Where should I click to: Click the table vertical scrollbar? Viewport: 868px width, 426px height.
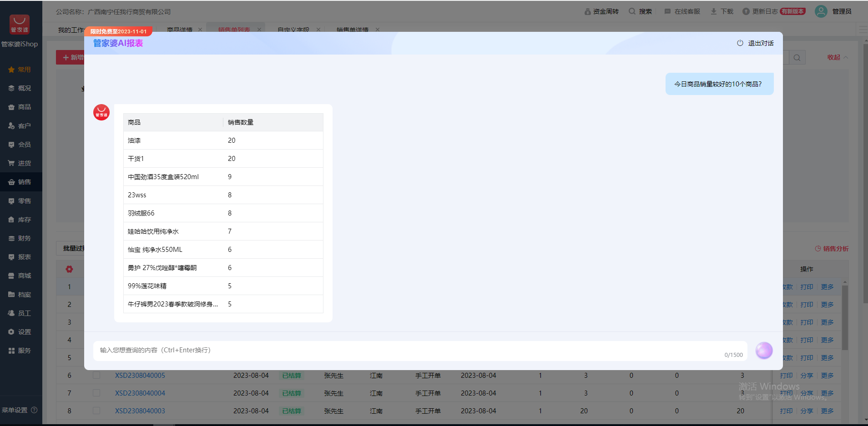click(x=845, y=318)
